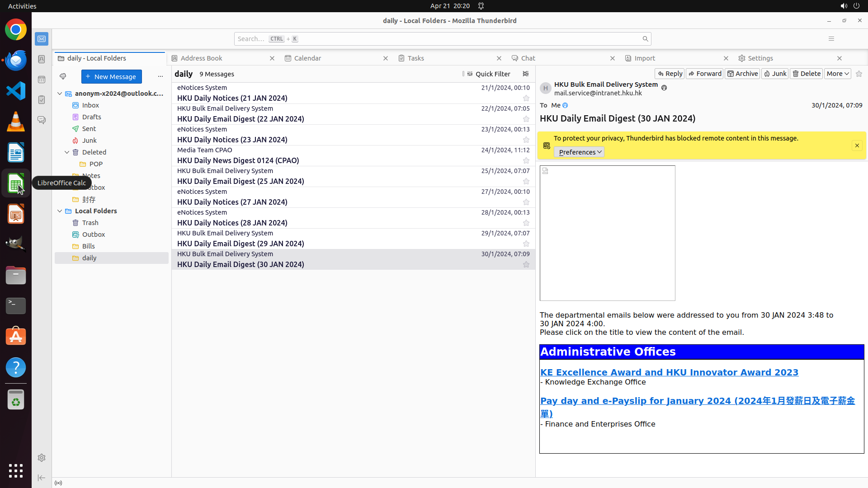Toggle star on opened message header
This screenshot has width=868, height=488.
pyautogui.click(x=859, y=74)
